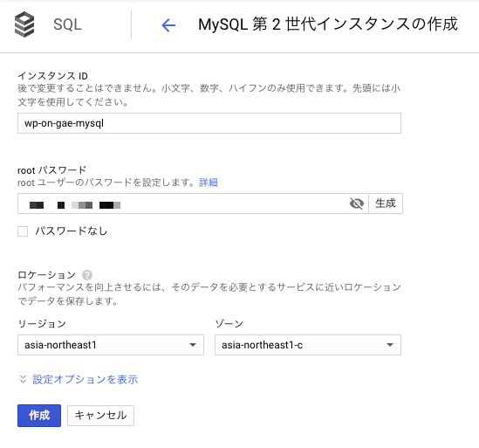This screenshot has width=479, height=448.
Task: Click the Cloud SQL stacked-layers logo icon
Action: [24, 24]
